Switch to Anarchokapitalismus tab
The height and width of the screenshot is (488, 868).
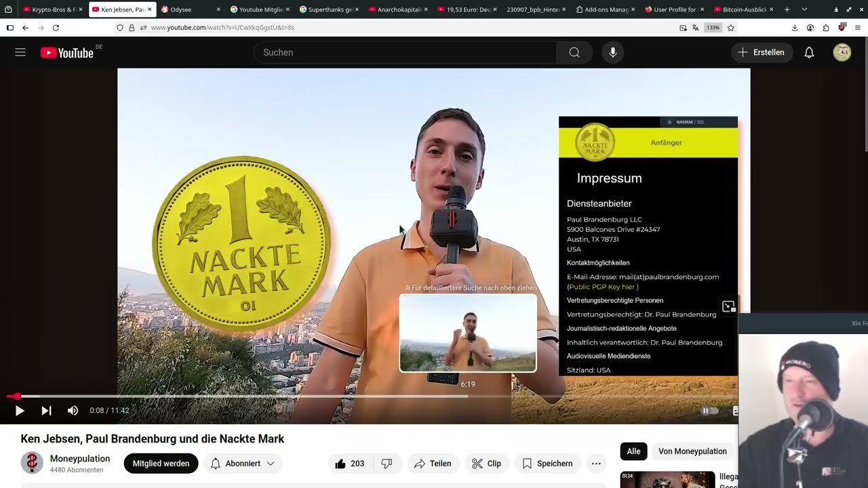398,9
